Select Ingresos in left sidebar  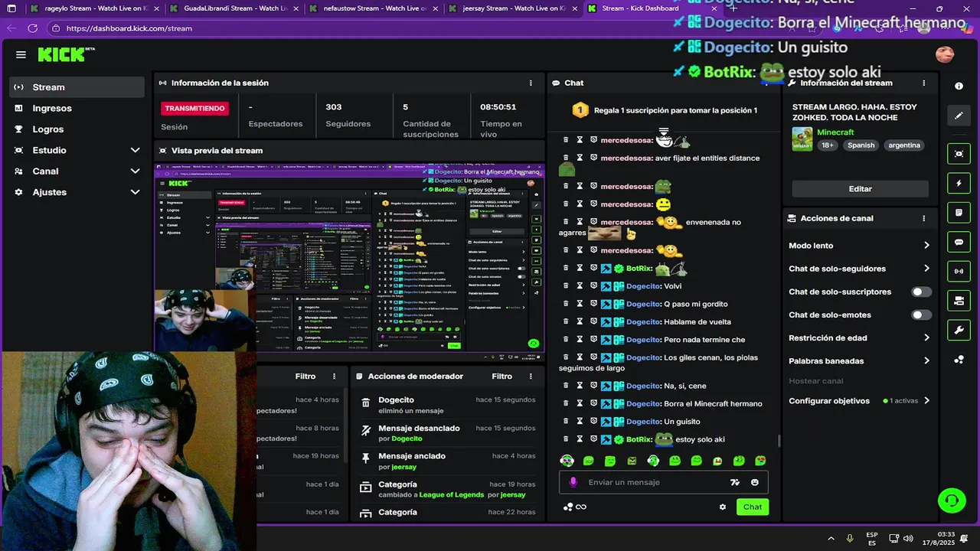tap(77, 108)
